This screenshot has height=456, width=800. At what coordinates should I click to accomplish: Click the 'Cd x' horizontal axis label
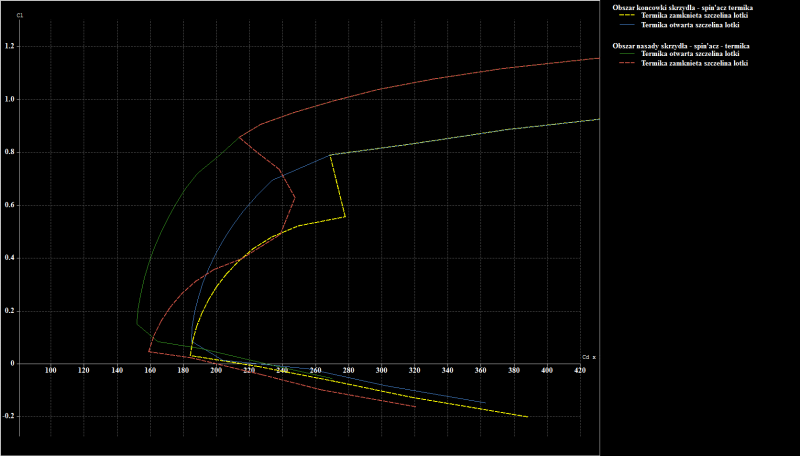click(588, 357)
